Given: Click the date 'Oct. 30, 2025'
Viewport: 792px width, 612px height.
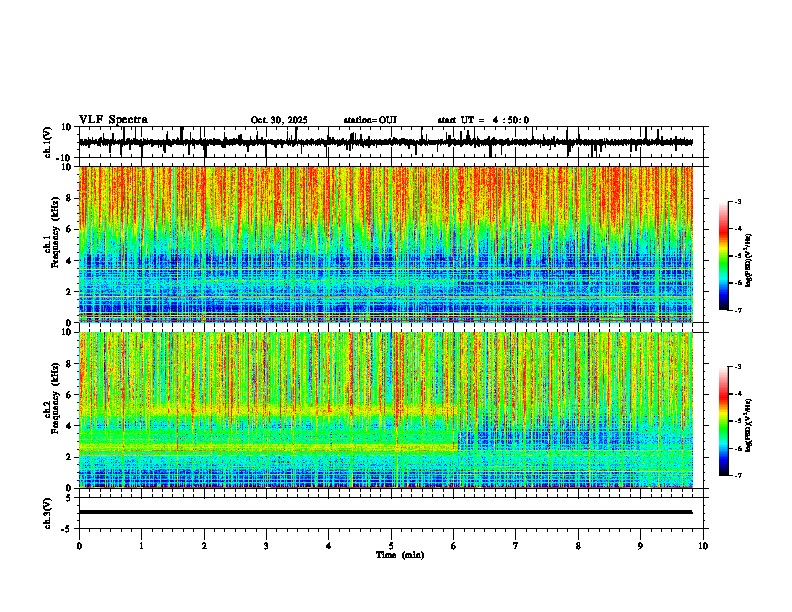Looking at the screenshot, I should [279, 120].
